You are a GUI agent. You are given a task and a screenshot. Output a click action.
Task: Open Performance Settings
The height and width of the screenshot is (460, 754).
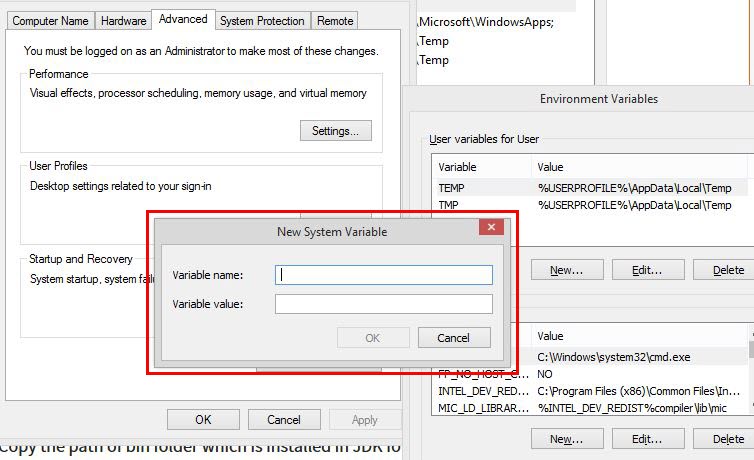click(x=335, y=131)
